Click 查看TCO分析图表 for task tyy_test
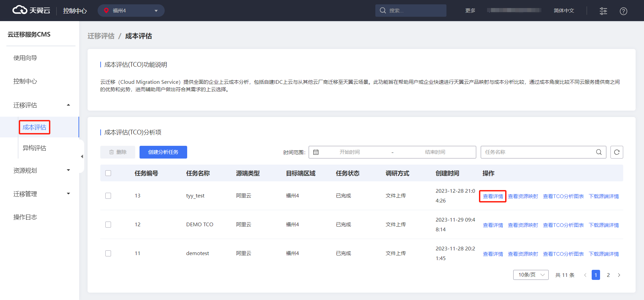 click(x=563, y=196)
